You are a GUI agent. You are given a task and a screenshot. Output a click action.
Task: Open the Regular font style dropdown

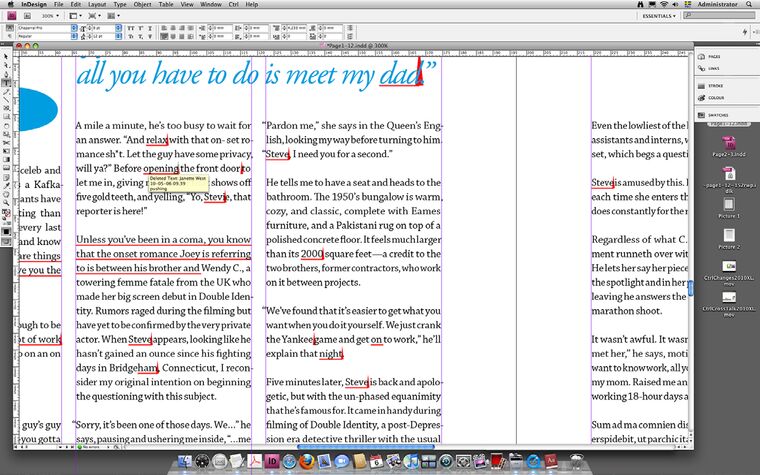[x=74, y=36]
